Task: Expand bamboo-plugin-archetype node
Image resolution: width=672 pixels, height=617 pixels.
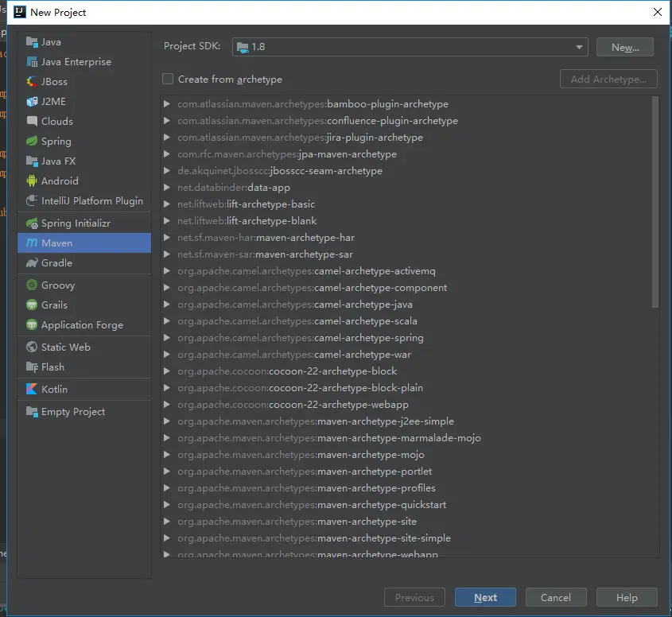Action: 167,103
